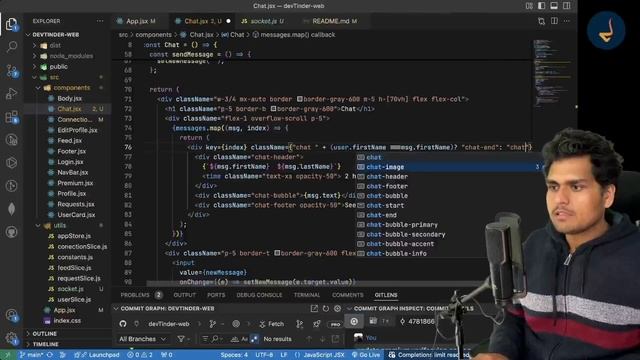This screenshot has height=360, width=640.
Task: Open editor more actions menu
Action: [x=567, y=21]
